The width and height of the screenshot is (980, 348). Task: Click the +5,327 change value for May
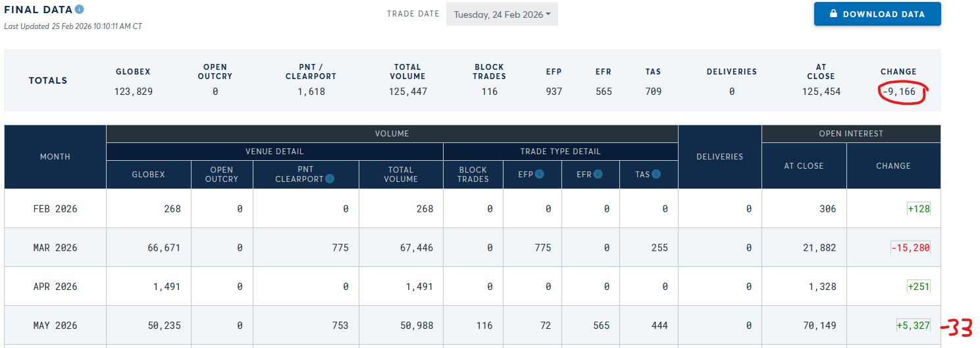coord(913,326)
